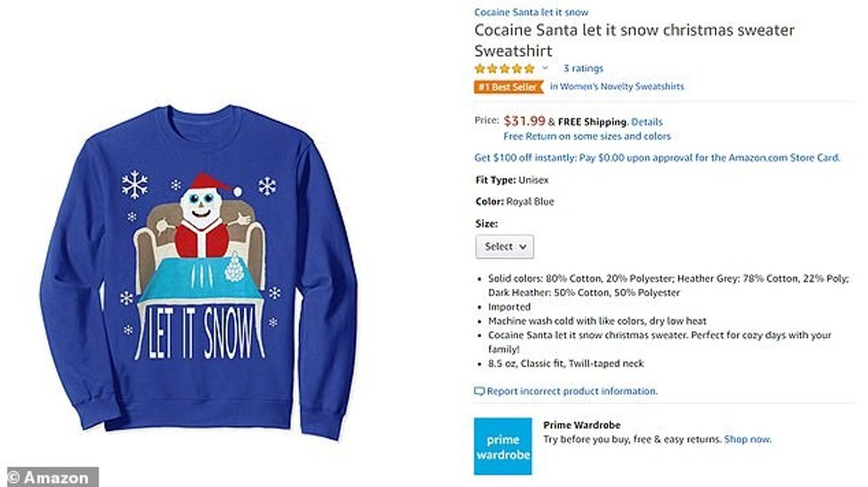Open Free Return on some sizes link

click(587, 137)
